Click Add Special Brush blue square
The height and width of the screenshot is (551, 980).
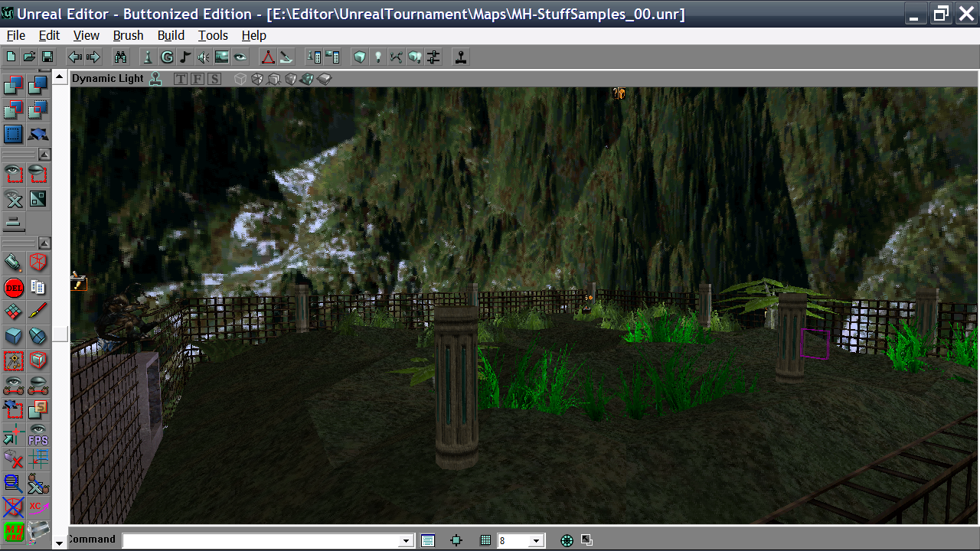click(13, 135)
